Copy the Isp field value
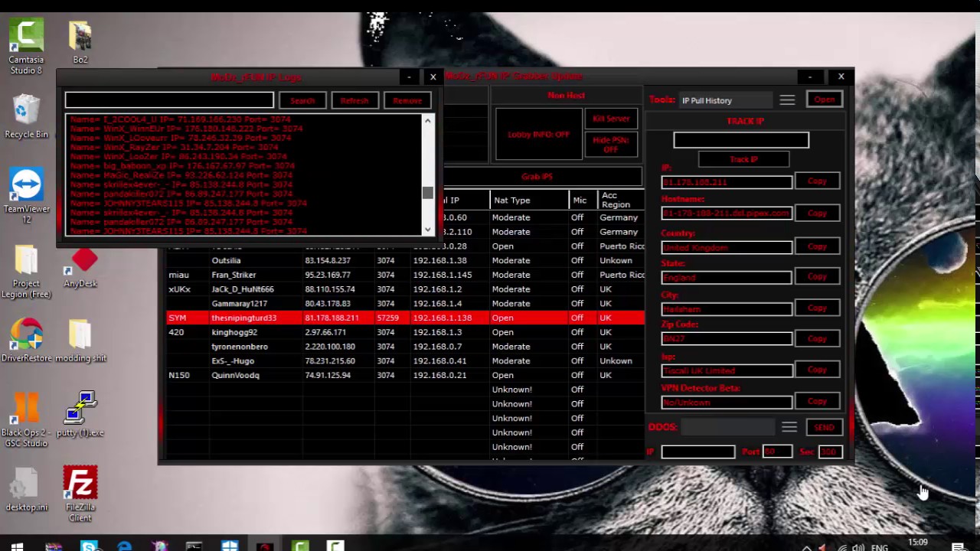Viewport: 980px width, 551px height. tap(817, 370)
